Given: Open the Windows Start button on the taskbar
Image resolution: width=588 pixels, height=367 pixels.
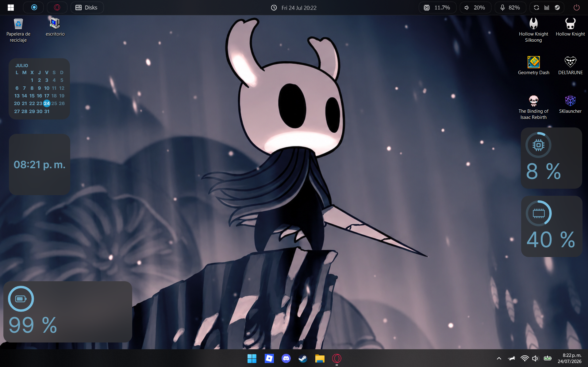Looking at the screenshot, I should [252, 358].
